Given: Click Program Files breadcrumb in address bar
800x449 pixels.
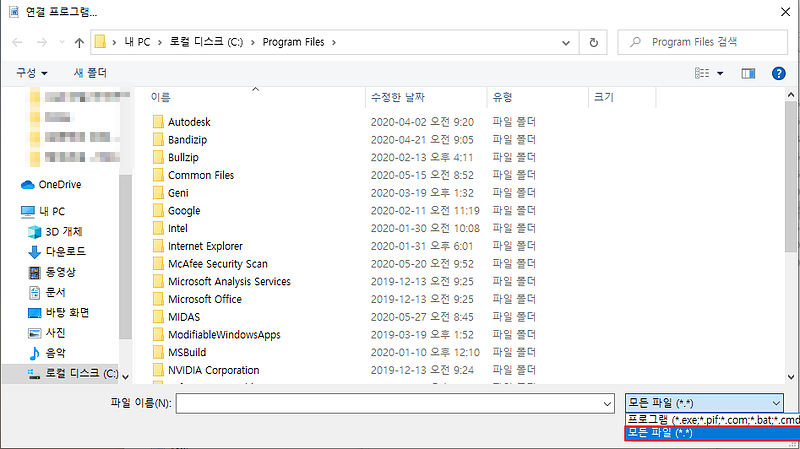Looking at the screenshot, I should (x=293, y=42).
